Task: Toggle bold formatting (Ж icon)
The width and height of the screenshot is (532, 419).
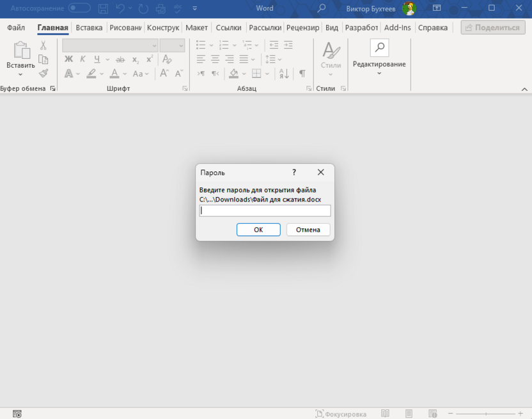Action: pyautogui.click(x=69, y=59)
